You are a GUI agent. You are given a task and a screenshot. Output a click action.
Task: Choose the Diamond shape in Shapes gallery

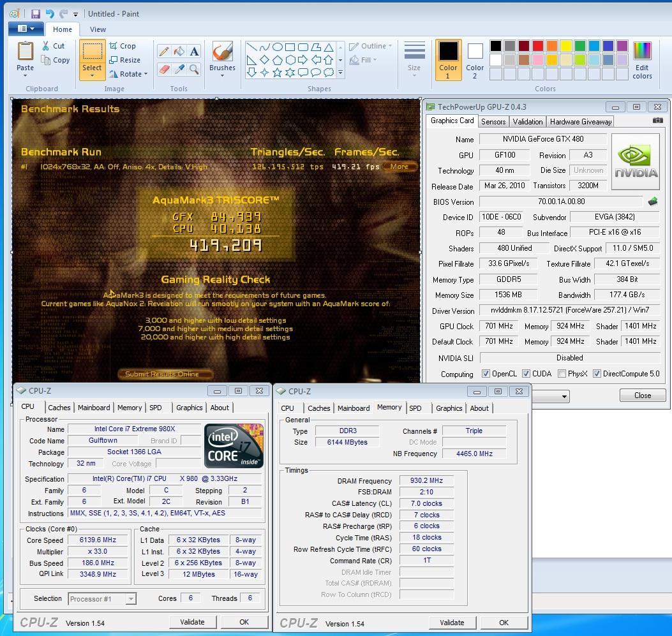coord(264,59)
